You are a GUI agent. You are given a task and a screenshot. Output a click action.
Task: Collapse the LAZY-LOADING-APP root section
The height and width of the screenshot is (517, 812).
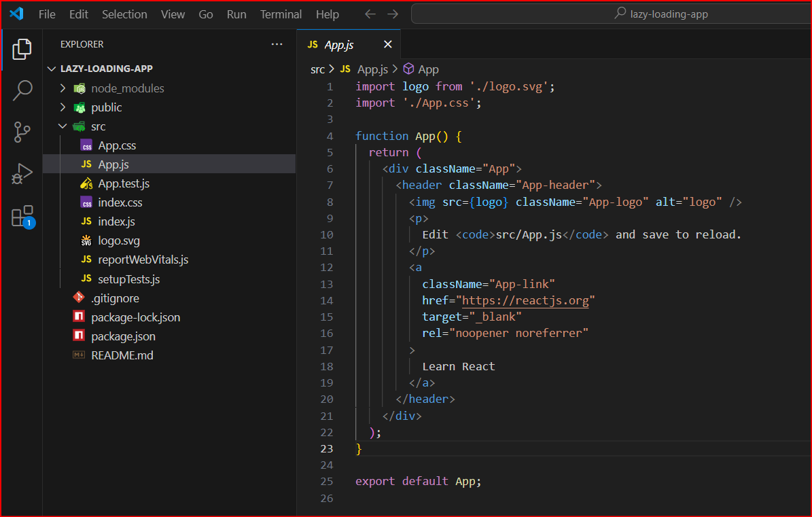pos(52,69)
